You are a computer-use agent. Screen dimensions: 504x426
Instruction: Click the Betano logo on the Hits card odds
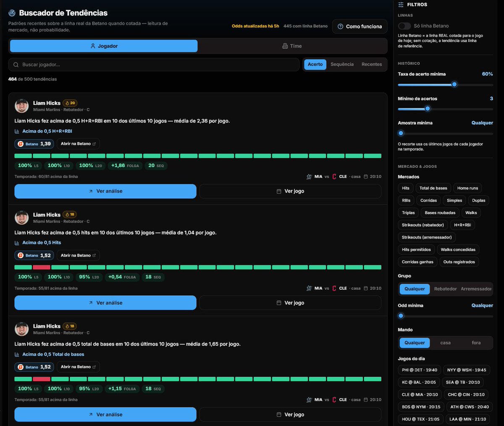tap(21, 256)
